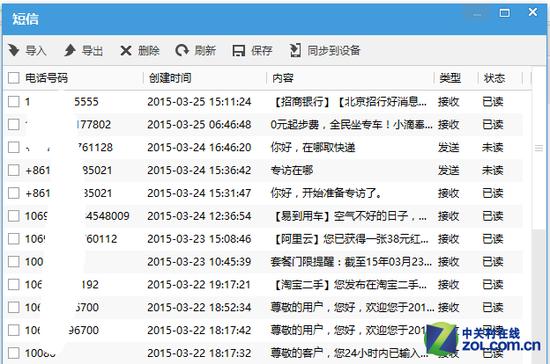This screenshot has width=550, height=364.
Task: Check the row dated 2015-03-23 15:08:46
Action: click(x=14, y=239)
